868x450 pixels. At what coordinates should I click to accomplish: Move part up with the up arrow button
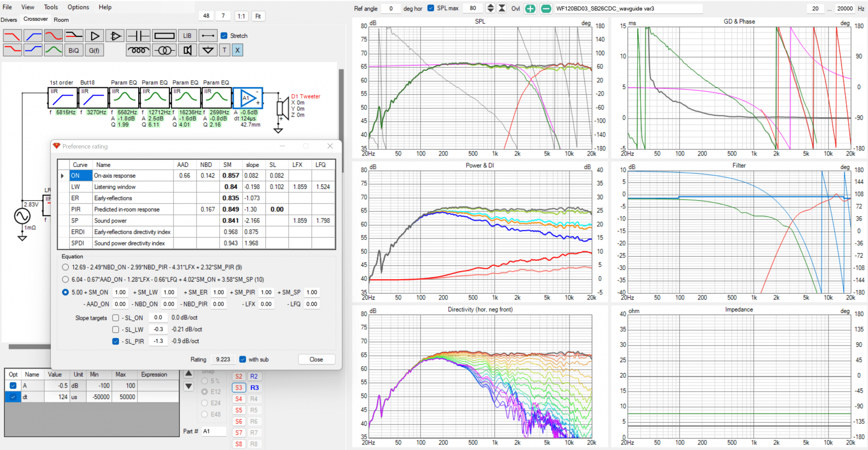[189, 374]
